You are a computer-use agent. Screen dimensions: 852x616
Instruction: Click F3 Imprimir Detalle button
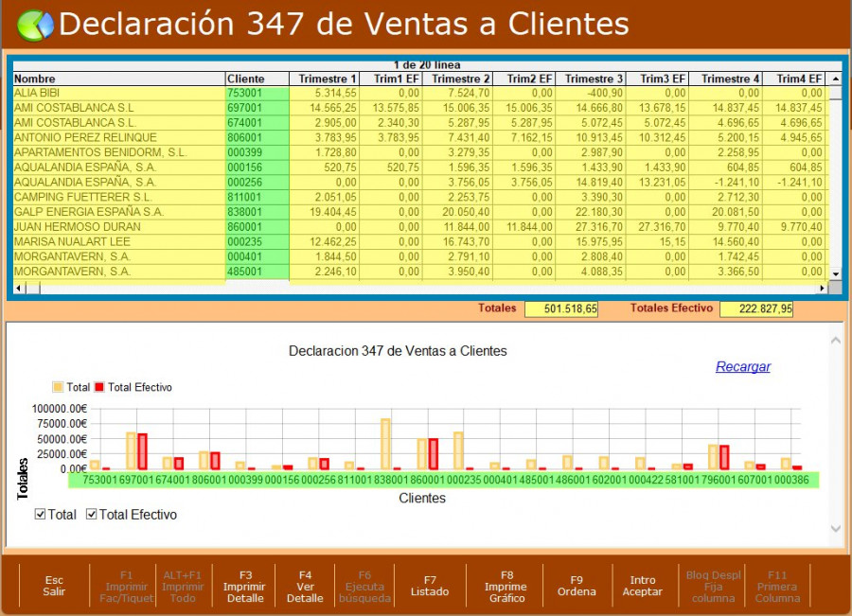click(x=244, y=586)
